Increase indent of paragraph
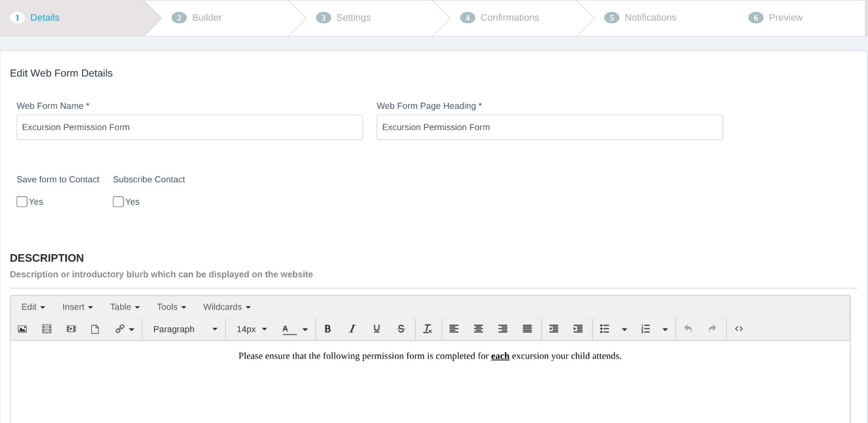868x423 pixels. pos(578,329)
